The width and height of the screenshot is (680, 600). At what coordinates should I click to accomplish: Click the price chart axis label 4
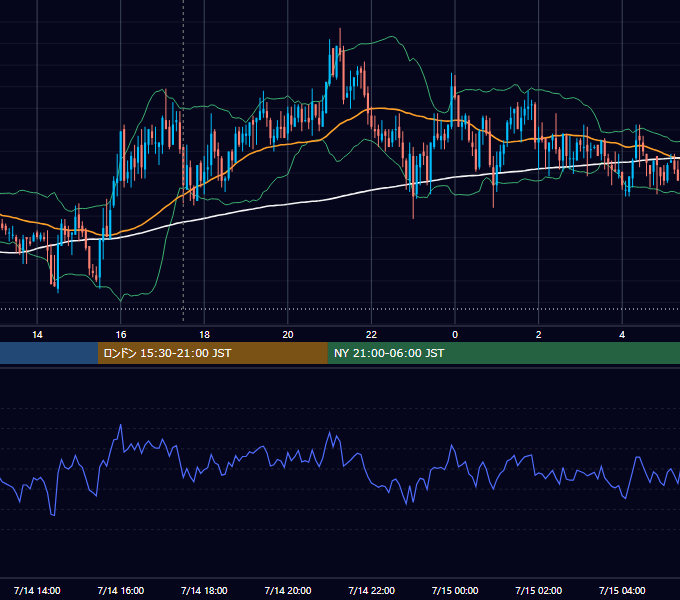tap(622, 335)
